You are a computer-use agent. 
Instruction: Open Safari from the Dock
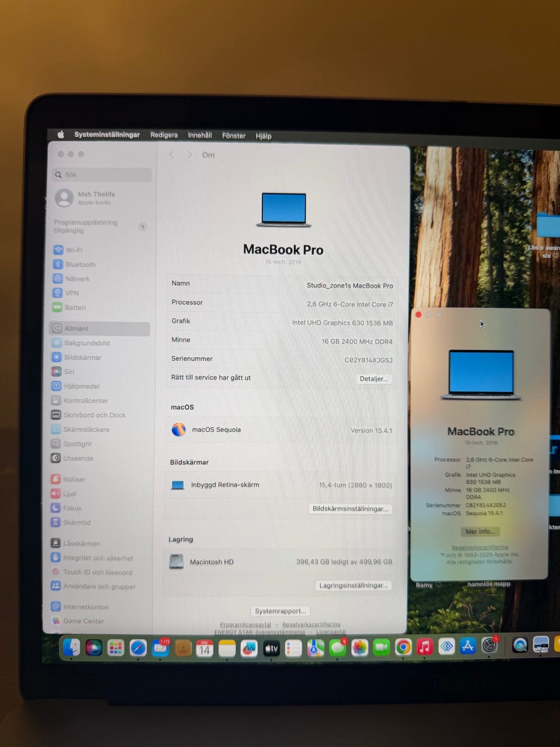click(x=138, y=648)
